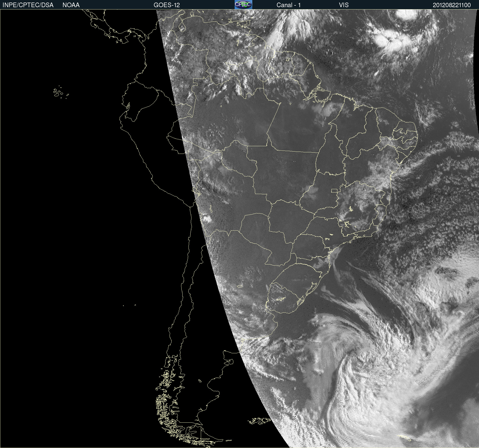Select the VIS label in header
Screen dimensions: 479x448
pyautogui.click(x=344, y=5)
